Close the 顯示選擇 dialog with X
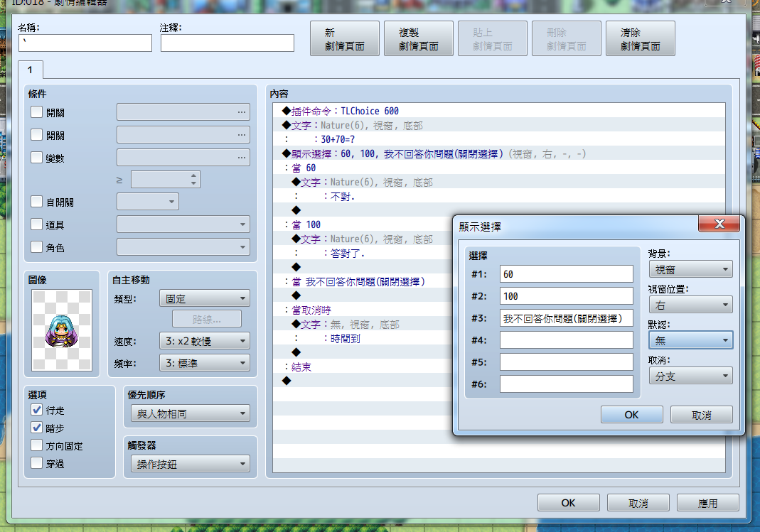760x532 pixels. click(719, 224)
